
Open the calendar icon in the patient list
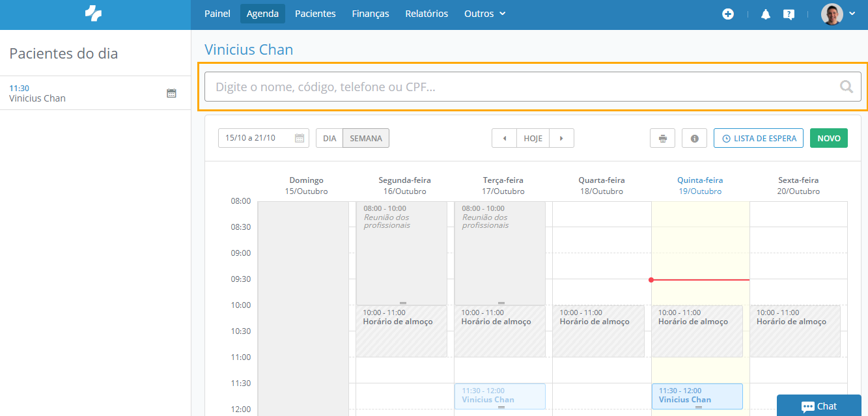click(x=171, y=93)
